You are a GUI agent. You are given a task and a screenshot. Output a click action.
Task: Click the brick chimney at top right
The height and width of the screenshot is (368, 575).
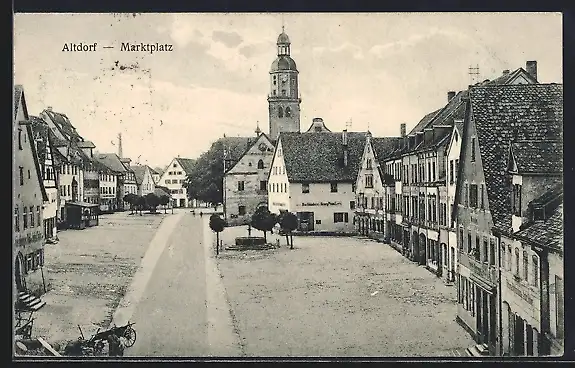pos(531,70)
